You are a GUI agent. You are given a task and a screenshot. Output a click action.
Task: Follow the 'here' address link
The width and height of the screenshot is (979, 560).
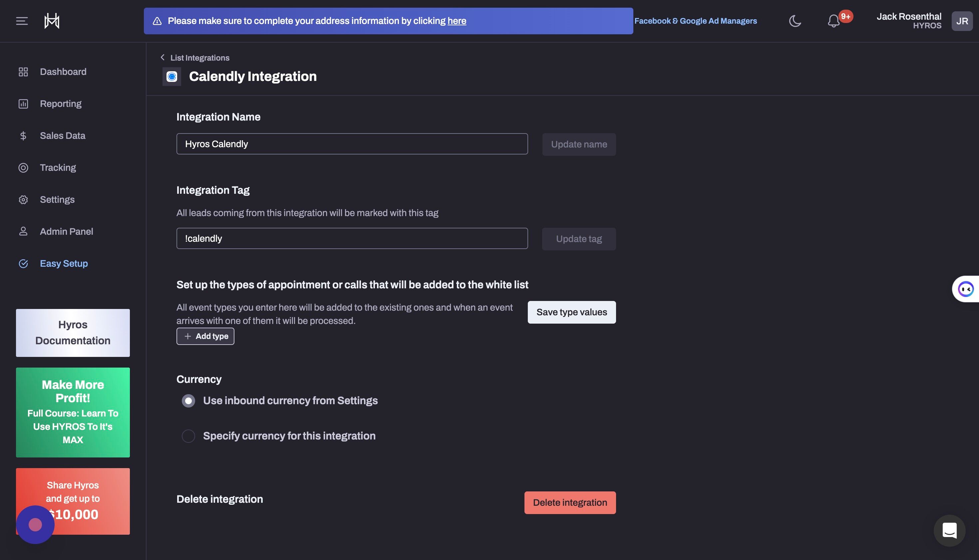coord(457,21)
